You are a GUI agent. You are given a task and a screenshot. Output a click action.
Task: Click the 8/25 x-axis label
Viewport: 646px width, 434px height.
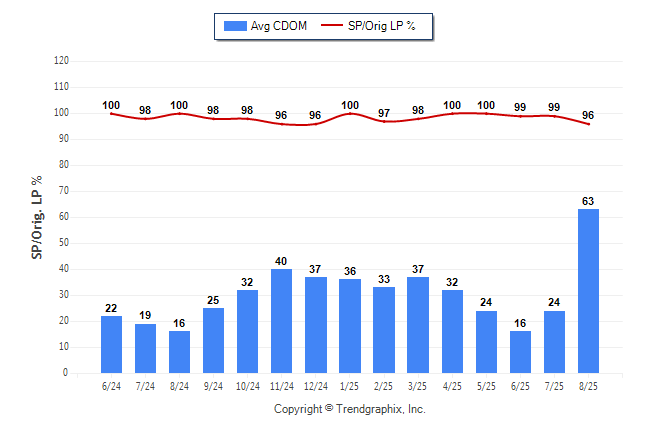[x=588, y=386]
